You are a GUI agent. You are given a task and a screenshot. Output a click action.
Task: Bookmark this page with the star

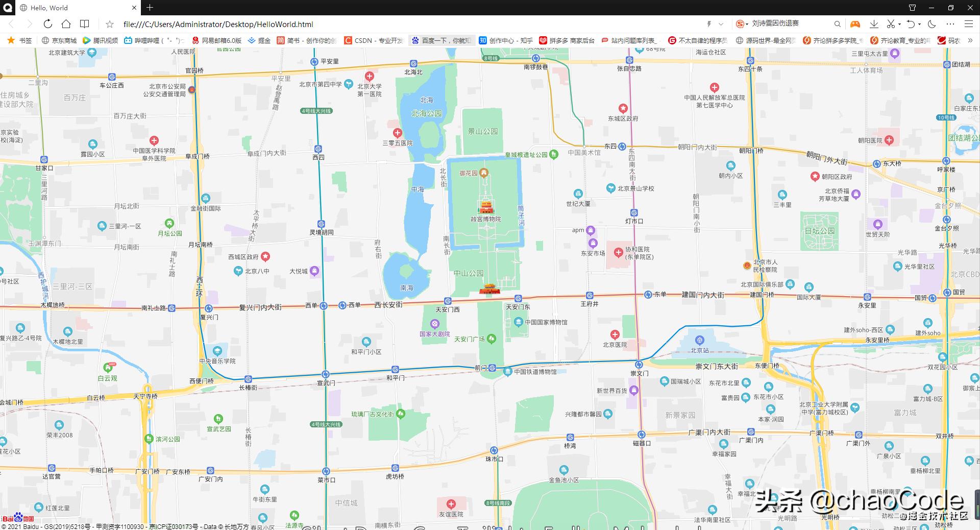(x=110, y=24)
